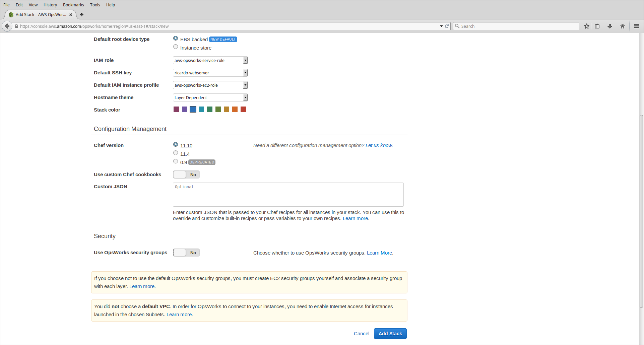Viewport: 644px width, 345px height.
Task: Click the Add Stack button
Action: click(x=390, y=334)
